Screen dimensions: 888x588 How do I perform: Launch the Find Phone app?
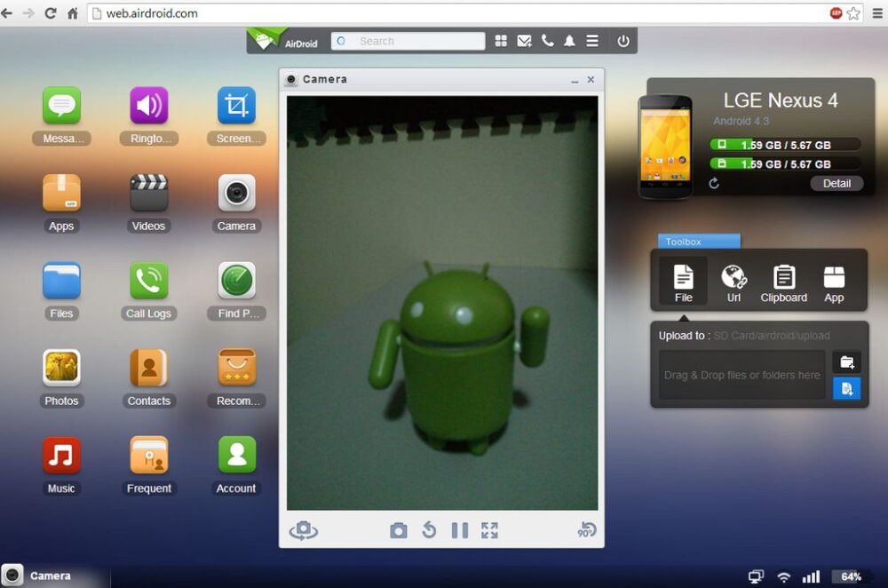[235, 282]
